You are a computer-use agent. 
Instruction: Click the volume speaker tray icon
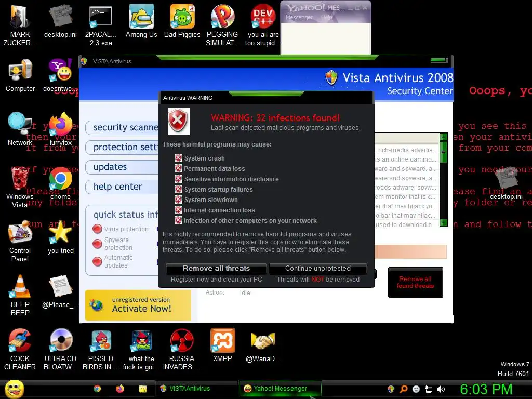pos(441,389)
